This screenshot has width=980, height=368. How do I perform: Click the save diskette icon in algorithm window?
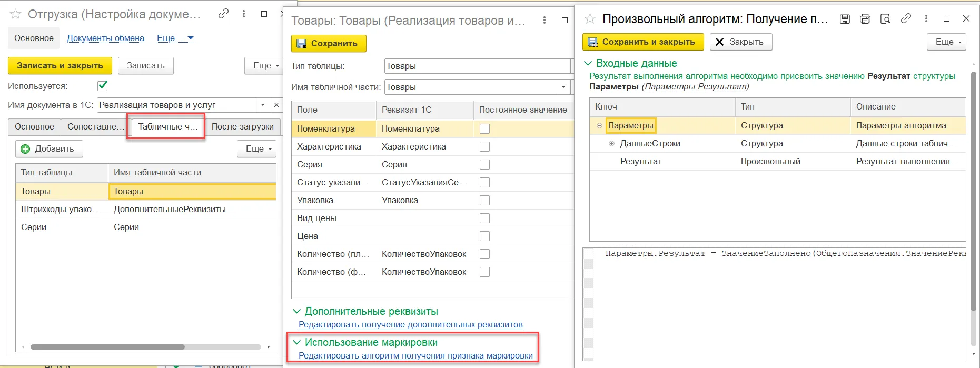845,19
